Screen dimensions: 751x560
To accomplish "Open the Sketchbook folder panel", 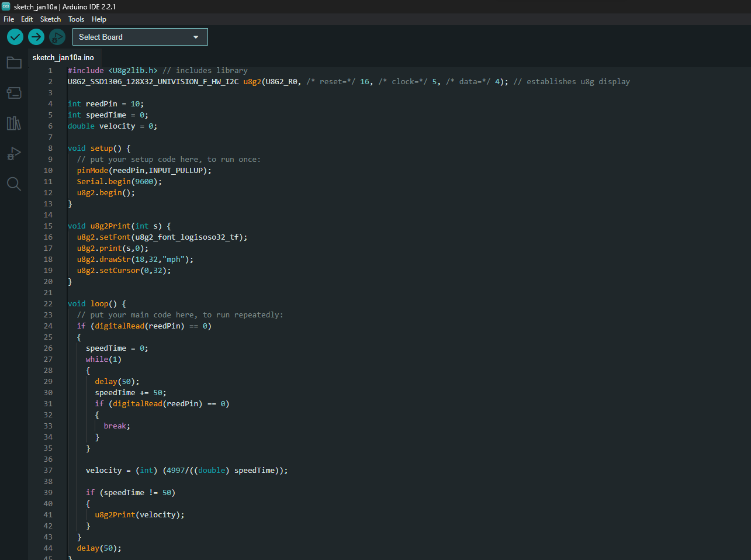I will [14, 63].
